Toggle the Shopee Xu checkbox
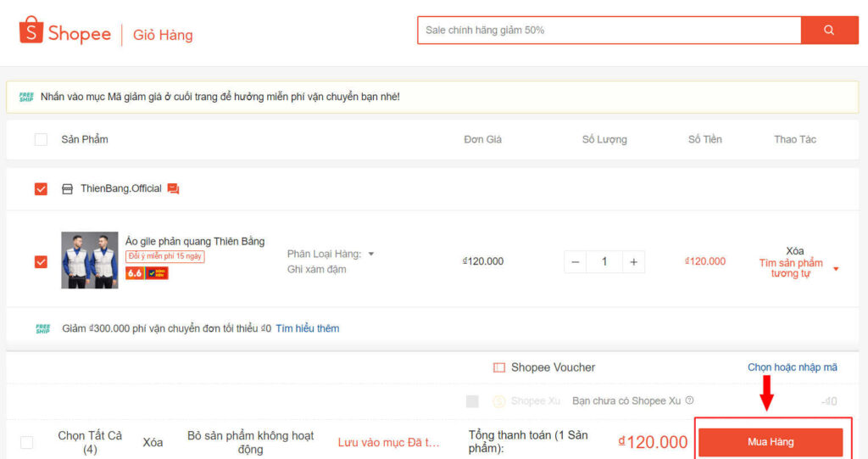This screenshot has width=868, height=459. click(x=472, y=400)
